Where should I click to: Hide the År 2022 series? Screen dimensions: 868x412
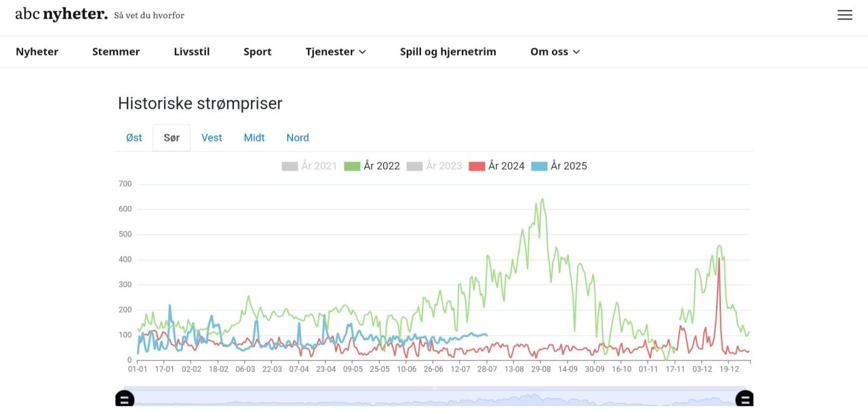[372, 166]
